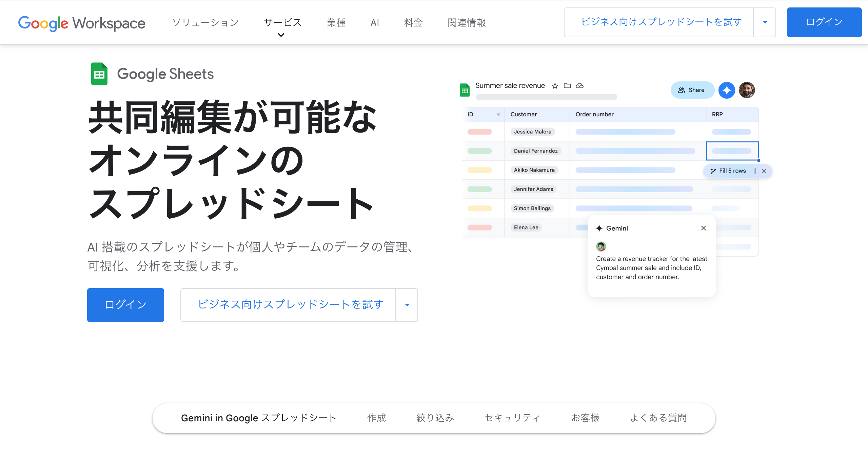Expand dropdown arrow beside hero trial button
Viewport: 868px width, 461px height.
407,305
